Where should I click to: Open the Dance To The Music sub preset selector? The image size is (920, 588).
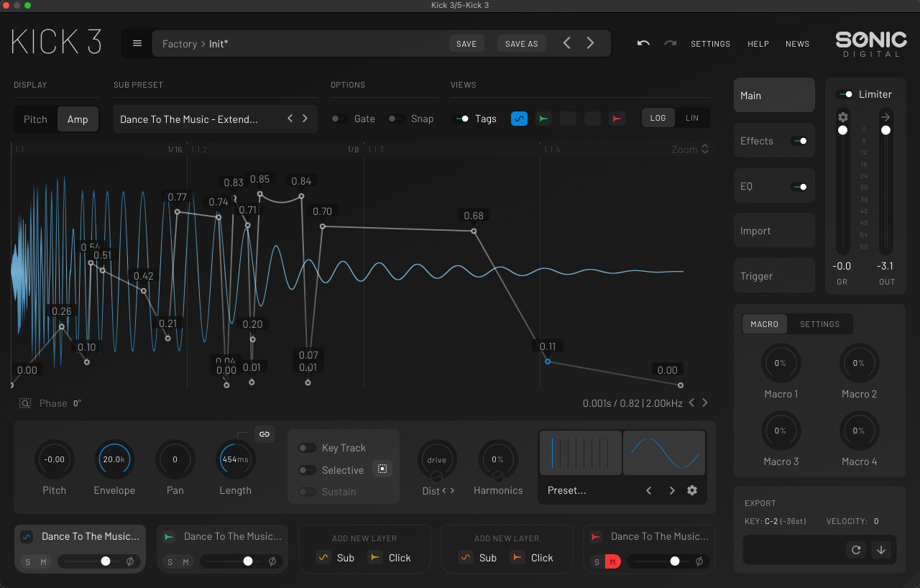click(x=189, y=119)
